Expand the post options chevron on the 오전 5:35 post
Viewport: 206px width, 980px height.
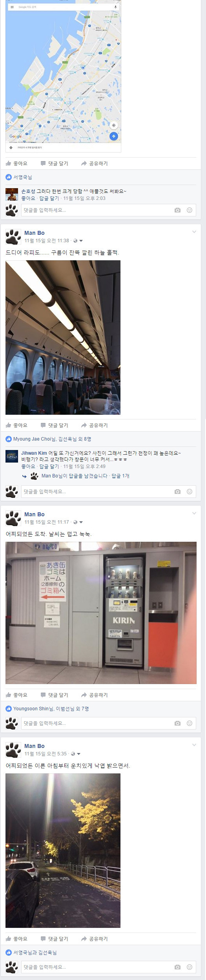[194, 745]
